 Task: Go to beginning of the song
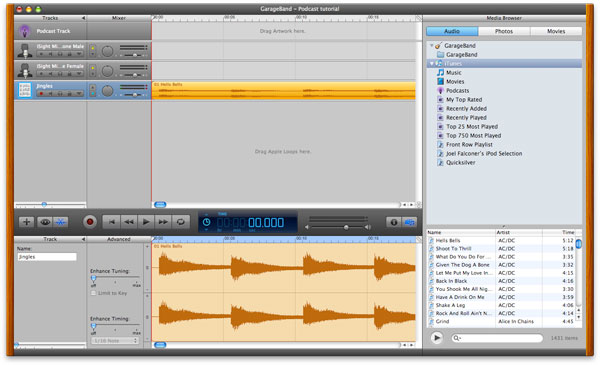(111, 222)
